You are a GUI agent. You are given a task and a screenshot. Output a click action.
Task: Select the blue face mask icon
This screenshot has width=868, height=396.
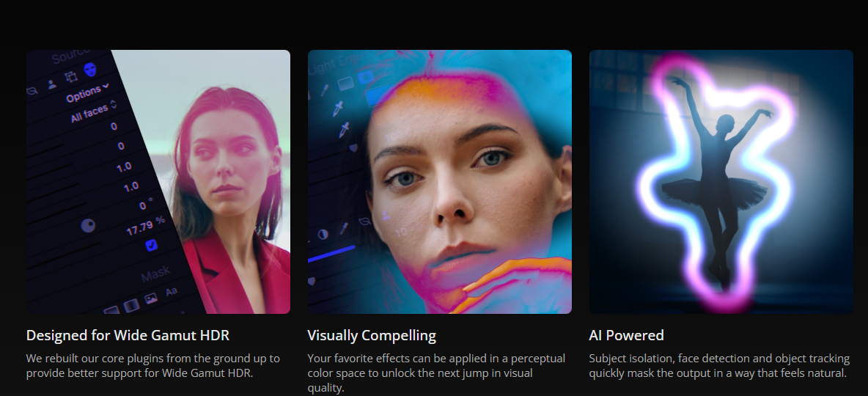tap(89, 69)
